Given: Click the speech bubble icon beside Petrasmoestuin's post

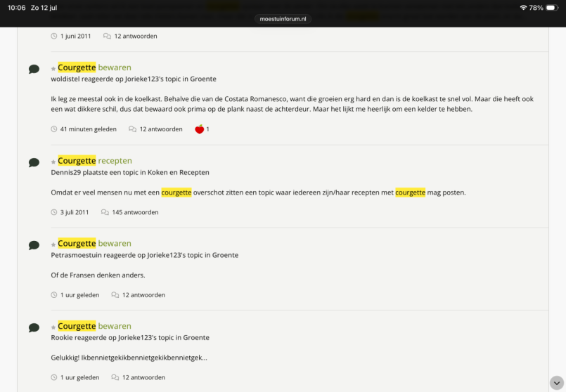Looking at the screenshot, I should (x=34, y=245).
